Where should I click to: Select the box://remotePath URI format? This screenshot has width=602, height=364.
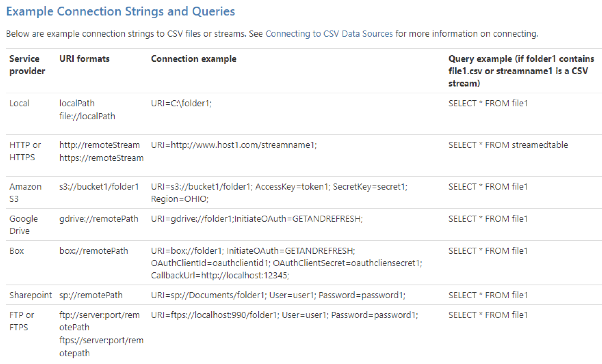[94, 251]
